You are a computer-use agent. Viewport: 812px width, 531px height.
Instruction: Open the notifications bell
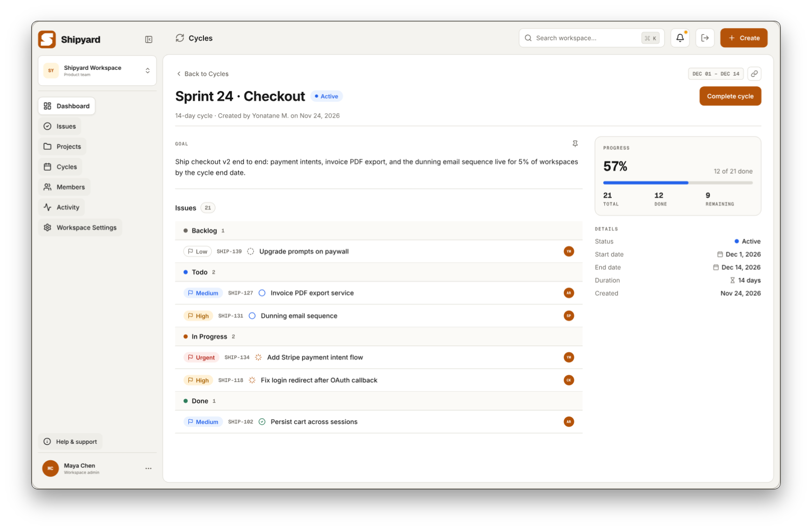point(680,38)
